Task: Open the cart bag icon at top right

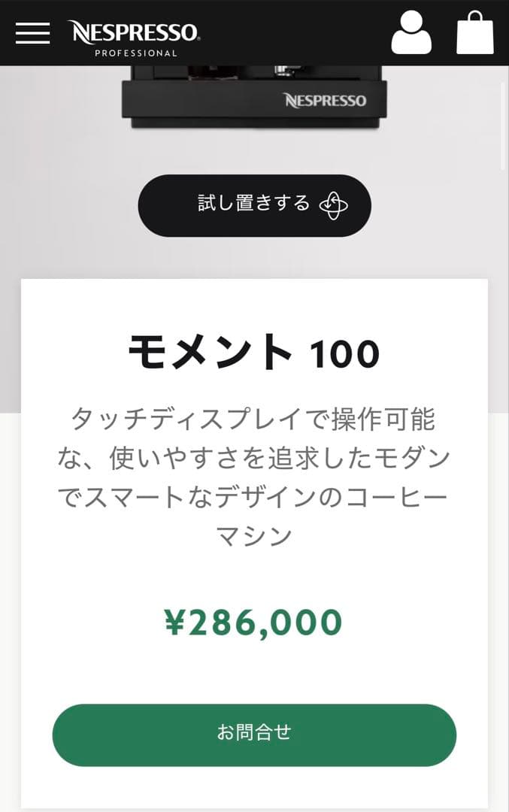Action: tap(475, 33)
